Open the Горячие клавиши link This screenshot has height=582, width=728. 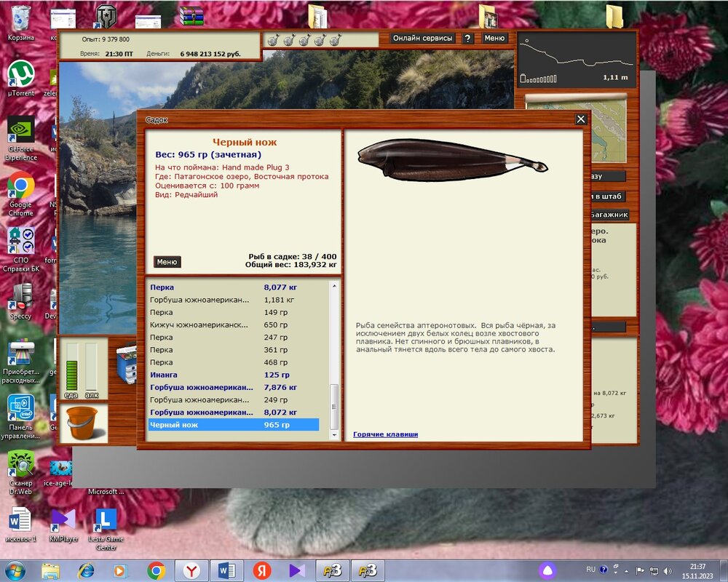coord(385,434)
